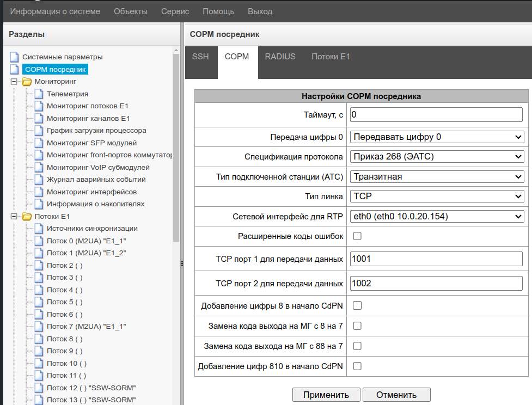Open the Сервис menu
This screenshot has width=532, height=405.
(175, 11)
